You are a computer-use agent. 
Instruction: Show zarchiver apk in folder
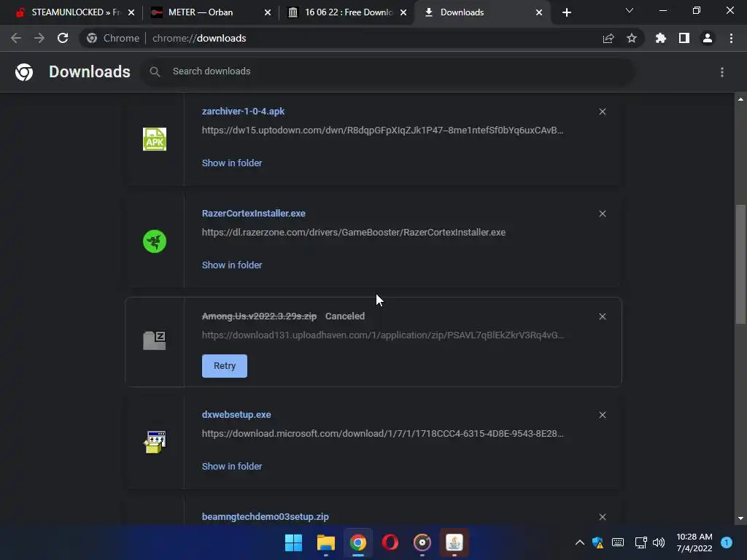point(232,163)
